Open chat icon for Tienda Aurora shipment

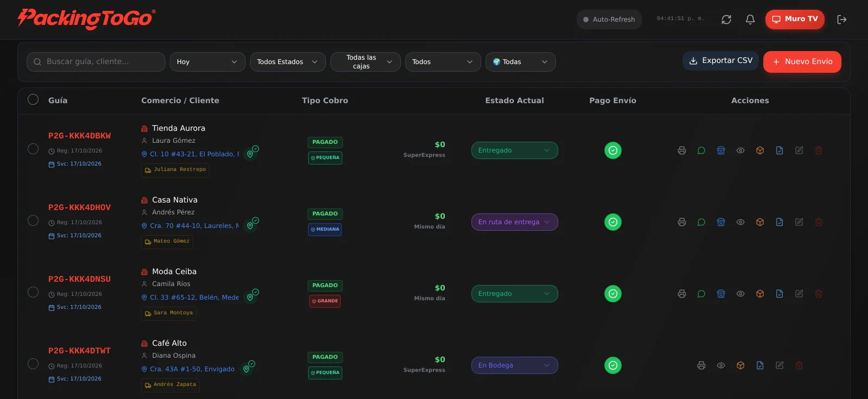pyautogui.click(x=701, y=150)
